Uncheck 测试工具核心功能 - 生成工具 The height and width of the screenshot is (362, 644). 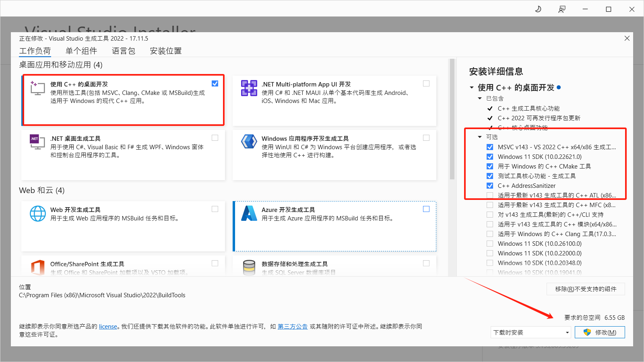490,176
